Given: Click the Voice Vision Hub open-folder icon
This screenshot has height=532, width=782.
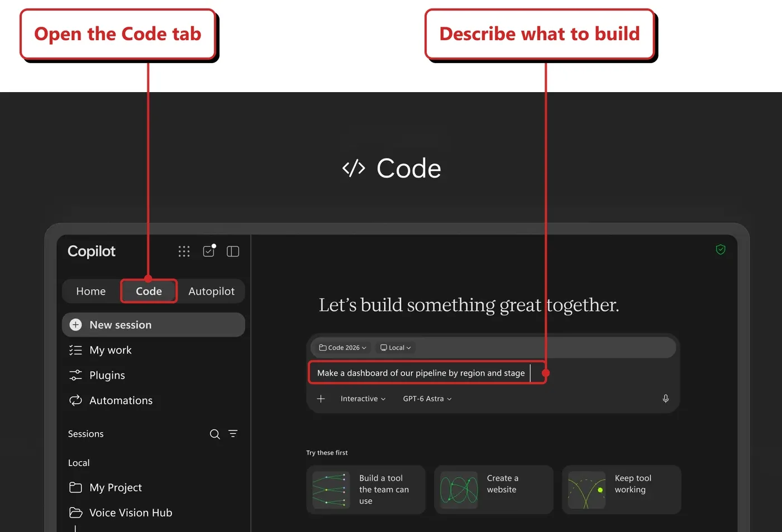Looking at the screenshot, I should (x=75, y=512).
